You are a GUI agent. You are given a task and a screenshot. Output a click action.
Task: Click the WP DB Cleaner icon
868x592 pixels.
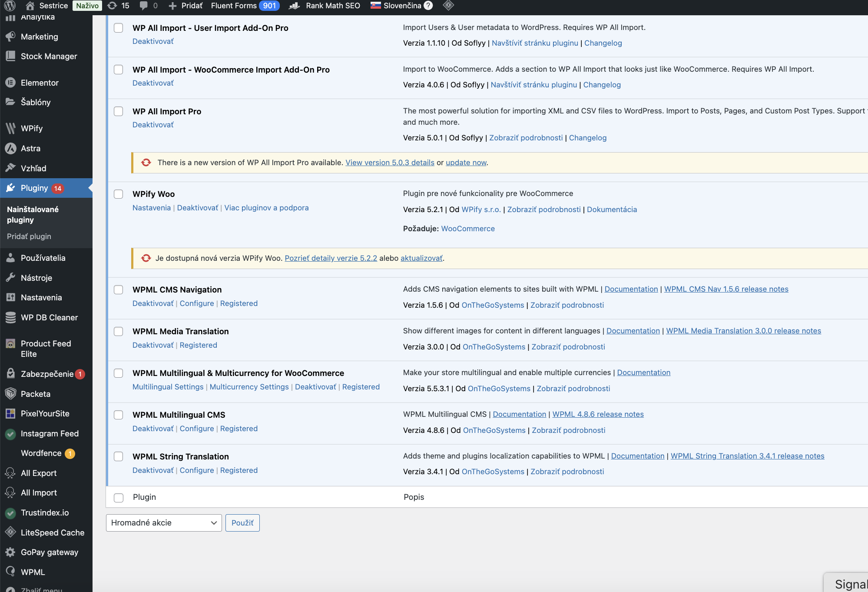tap(10, 318)
